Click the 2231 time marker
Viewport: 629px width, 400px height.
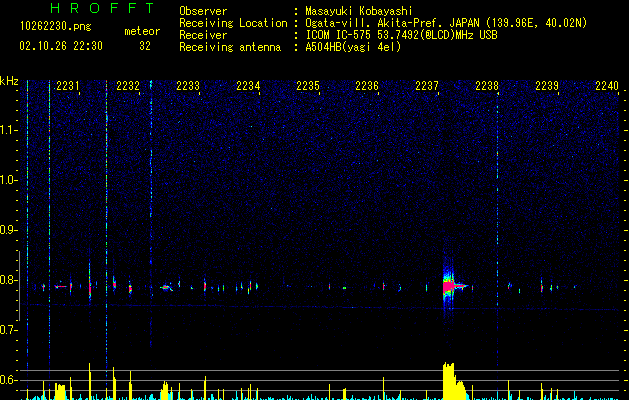click(x=68, y=86)
